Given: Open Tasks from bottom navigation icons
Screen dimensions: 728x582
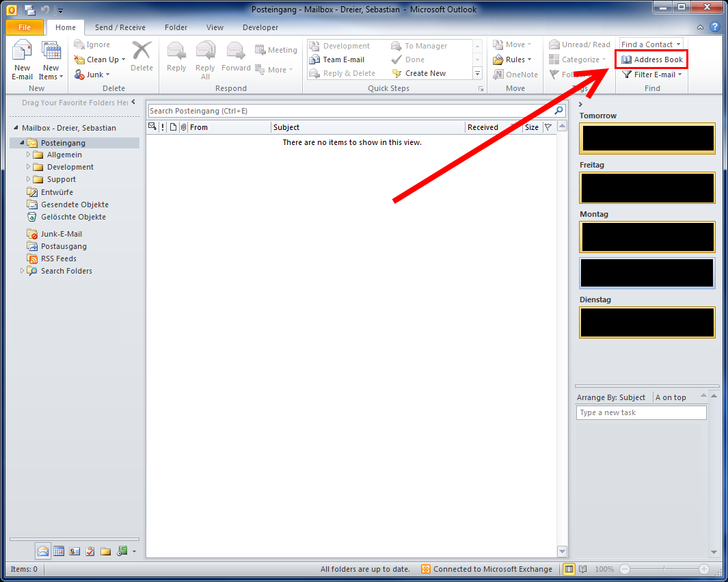Looking at the screenshot, I should click(90, 551).
